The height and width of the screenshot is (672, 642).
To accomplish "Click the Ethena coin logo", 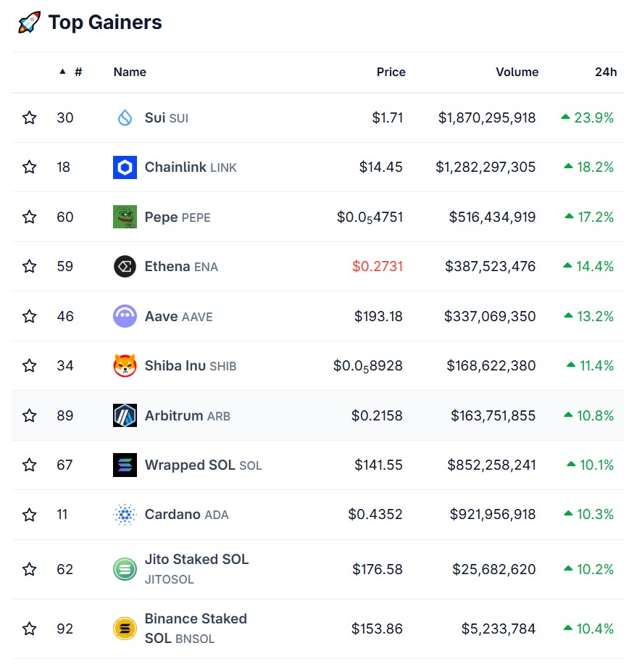I will click(125, 266).
